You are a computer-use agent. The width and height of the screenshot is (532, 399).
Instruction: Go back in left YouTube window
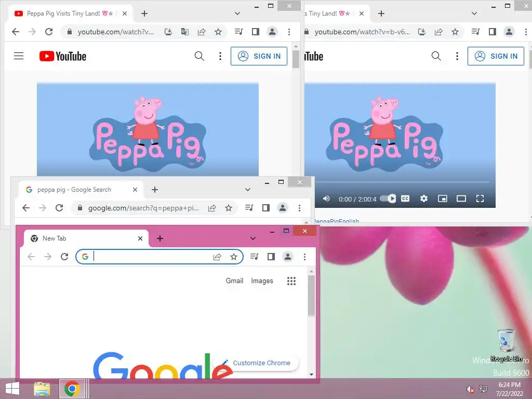[x=16, y=32]
